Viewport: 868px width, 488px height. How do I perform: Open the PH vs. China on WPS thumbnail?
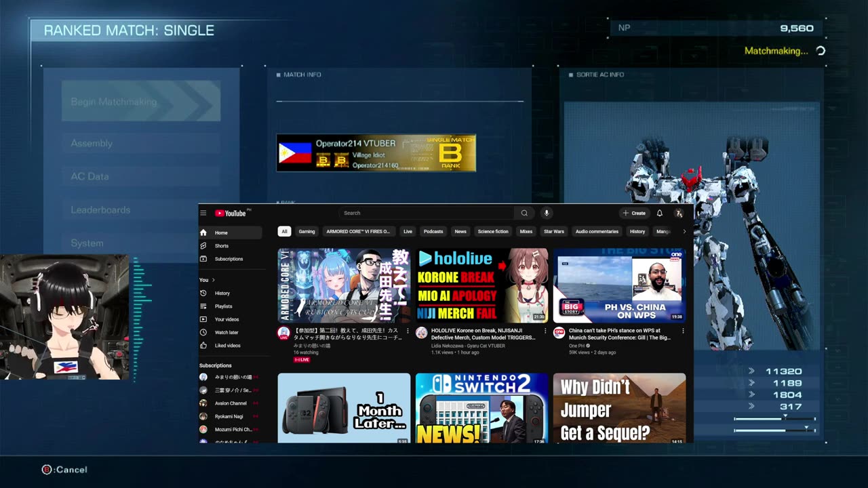[x=619, y=285]
